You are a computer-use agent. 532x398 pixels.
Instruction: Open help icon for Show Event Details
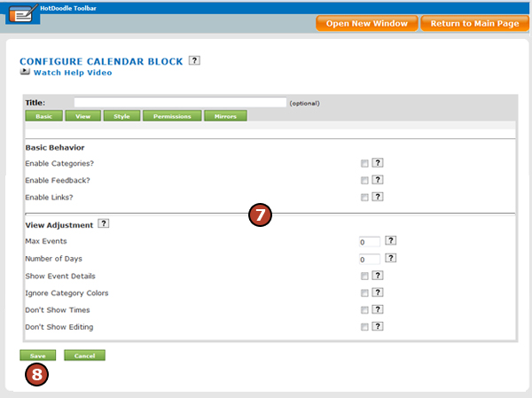pyautogui.click(x=378, y=276)
